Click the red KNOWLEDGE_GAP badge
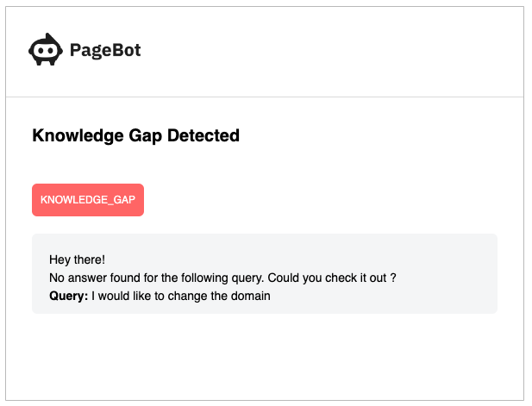 point(88,200)
